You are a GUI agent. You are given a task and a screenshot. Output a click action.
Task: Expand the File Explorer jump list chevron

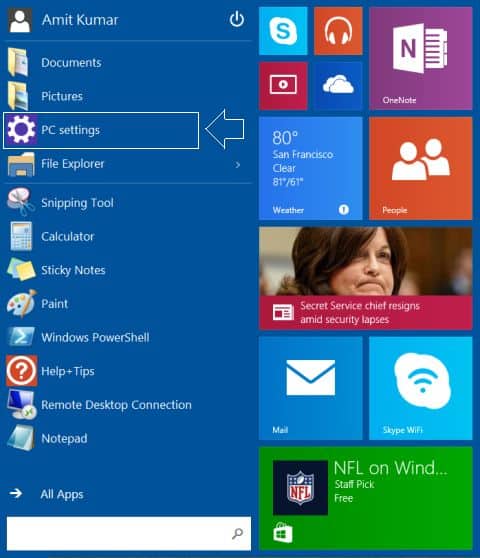click(x=238, y=165)
